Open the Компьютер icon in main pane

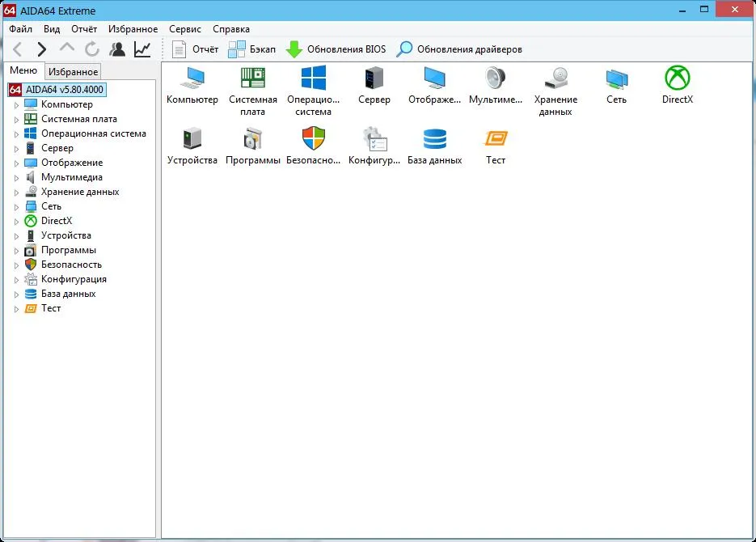[x=192, y=78]
